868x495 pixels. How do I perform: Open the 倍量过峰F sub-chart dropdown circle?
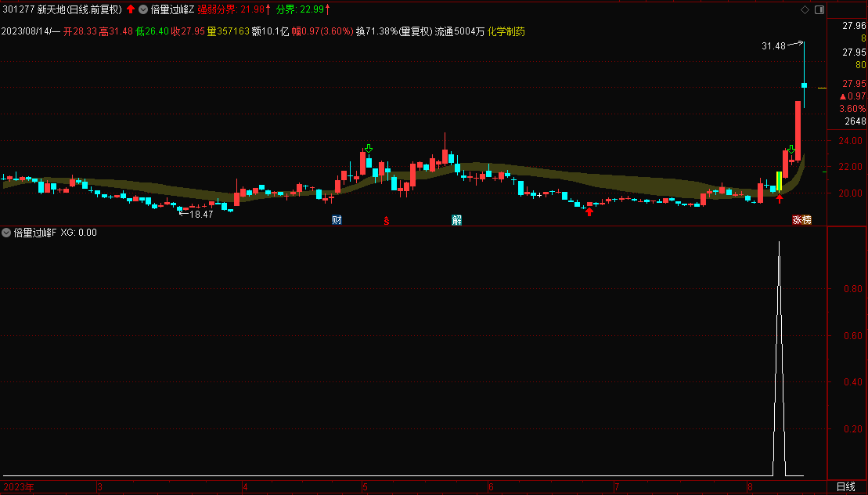pyautogui.click(x=6, y=233)
